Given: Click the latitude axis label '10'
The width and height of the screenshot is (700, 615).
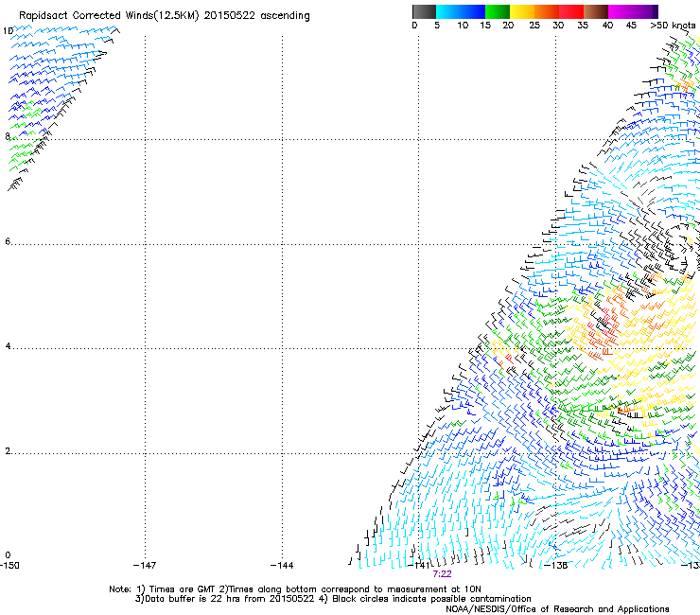Looking at the screenshot, I should coord(8,31).
